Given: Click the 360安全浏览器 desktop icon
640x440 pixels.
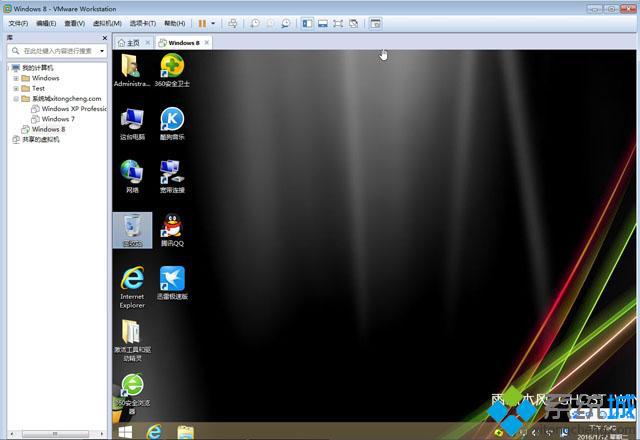Looking at the screenshot, I should [x=132, y=393].
